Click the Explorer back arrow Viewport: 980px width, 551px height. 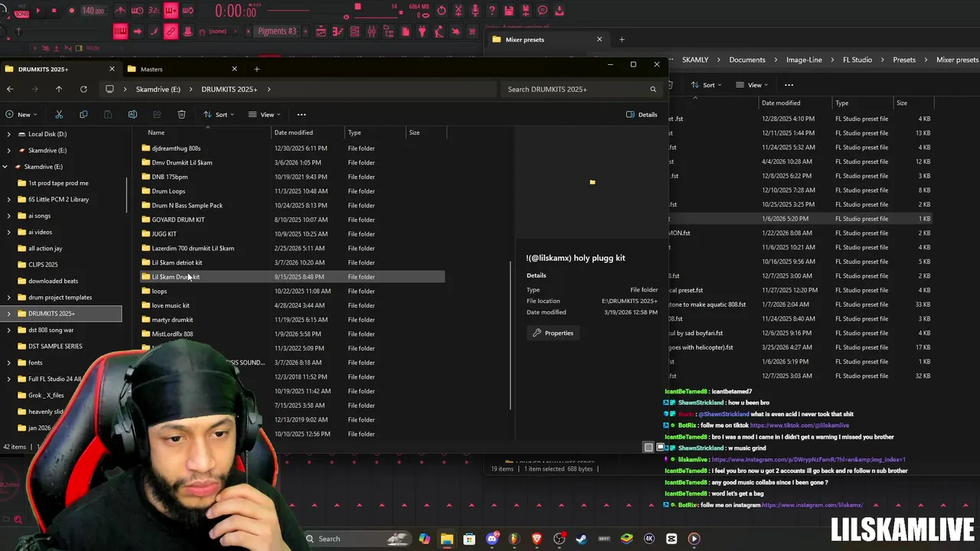pyautogui.click(x=10, y=90)
